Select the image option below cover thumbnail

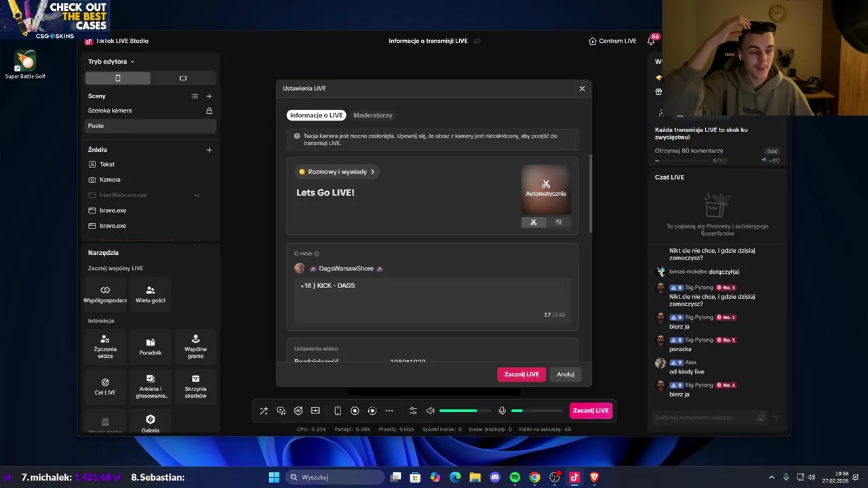[x=558, y=222]
